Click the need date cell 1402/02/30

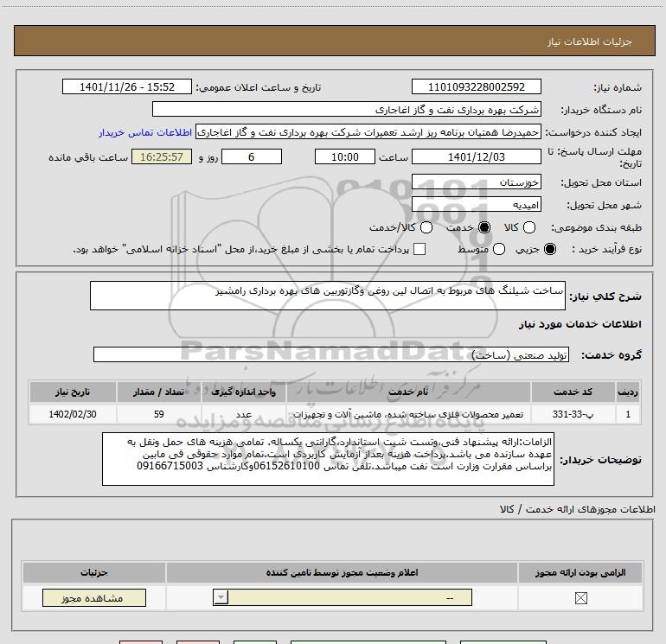tap(73, 414)
